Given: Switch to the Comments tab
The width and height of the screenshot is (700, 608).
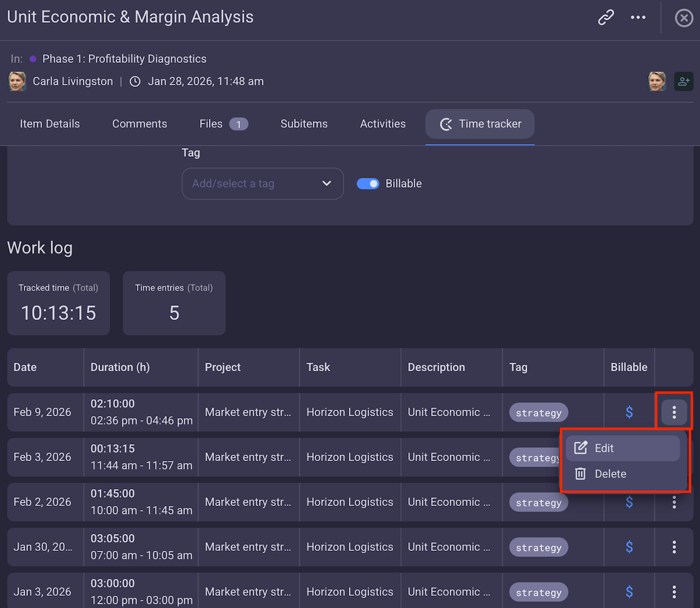Looking at the screenshot, I should click(x=139, y=124).
